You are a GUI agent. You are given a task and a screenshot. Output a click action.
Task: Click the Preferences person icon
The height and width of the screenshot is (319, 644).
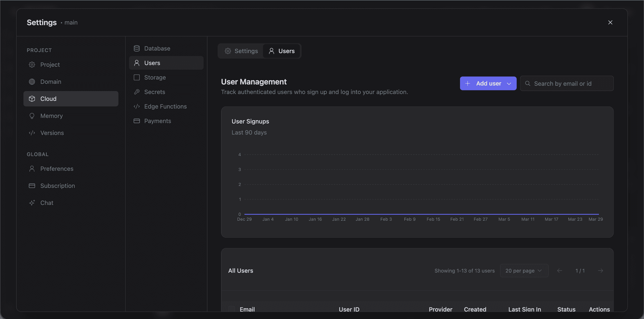point(32,169)
